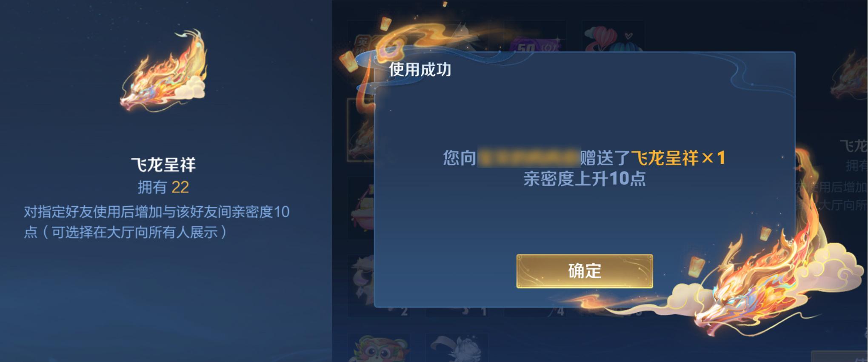Confirm the gift with the 确定 button
This screenshot has width=868, height=362.
(584, 271)
